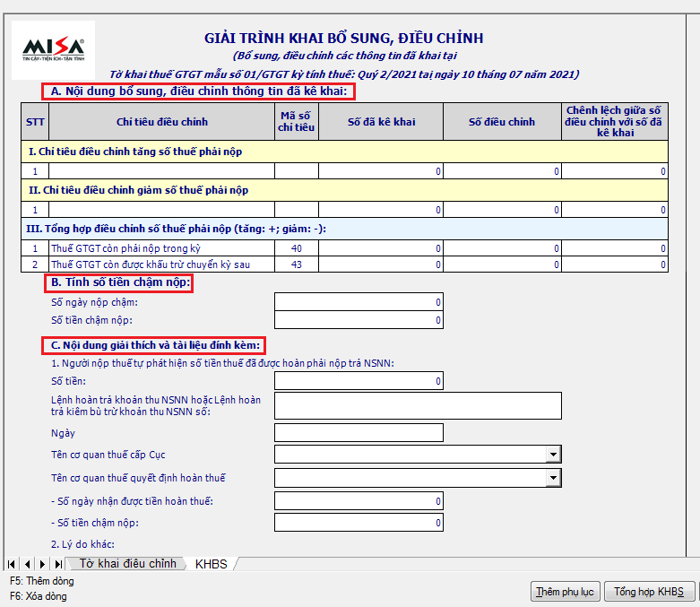The width and height of the screenshot is (700, 607).
Task: Click the 'B. Tính số tiền chậm nộp' heading
Action: 118,282
